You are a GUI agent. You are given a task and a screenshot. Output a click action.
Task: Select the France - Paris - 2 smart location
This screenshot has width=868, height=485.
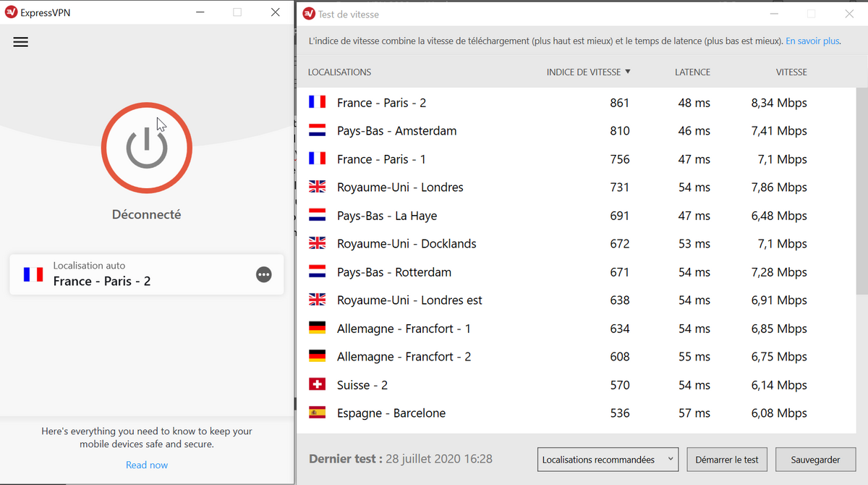147,274
